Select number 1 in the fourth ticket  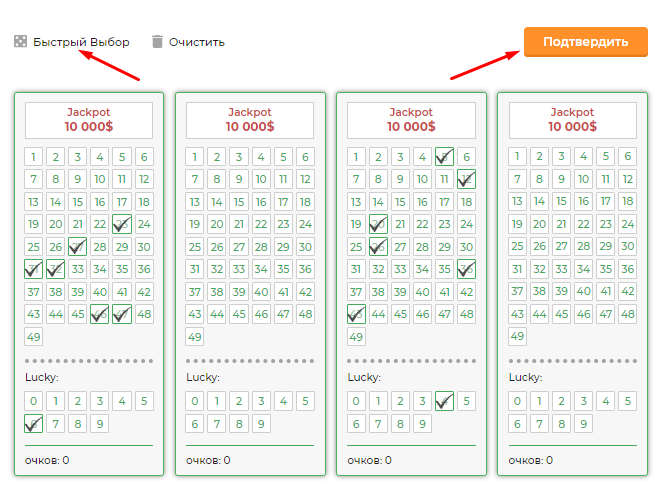tap(517, 156)
